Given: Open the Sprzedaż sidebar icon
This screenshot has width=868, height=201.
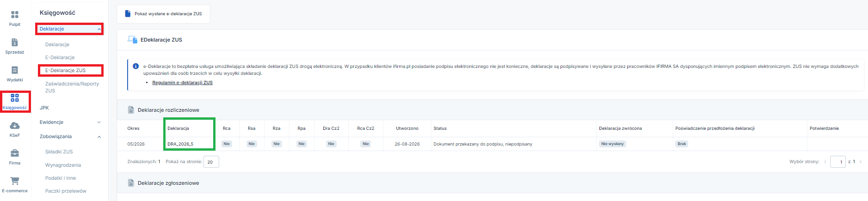Looking at the screenshot, I should point(15,43).
